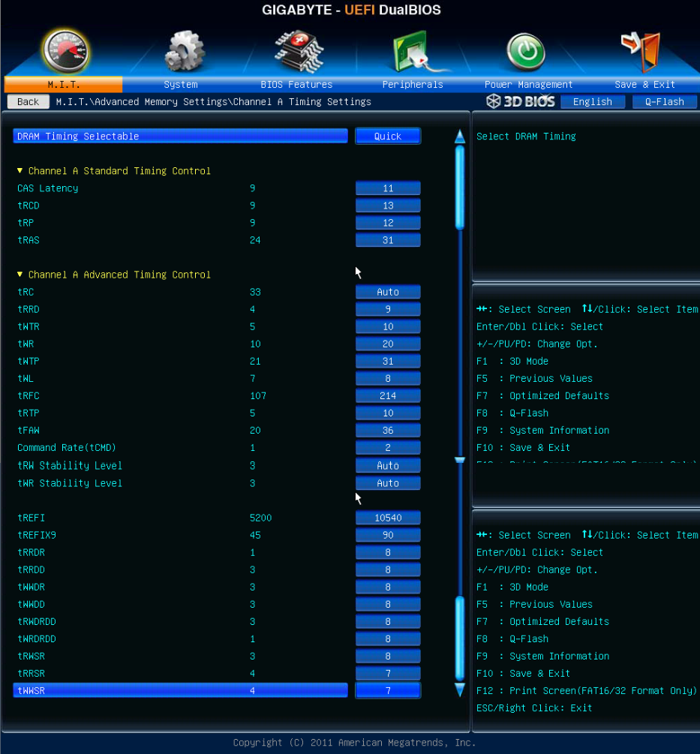The width and height of the screenshot is (700, 754).
Task: Select the tRP value field 12
Action: (388, 223)
